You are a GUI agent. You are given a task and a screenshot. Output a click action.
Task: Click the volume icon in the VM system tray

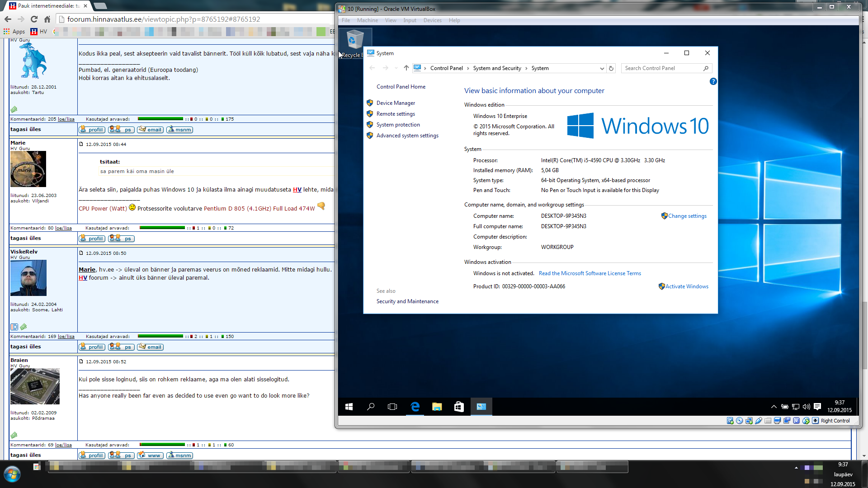807,407
